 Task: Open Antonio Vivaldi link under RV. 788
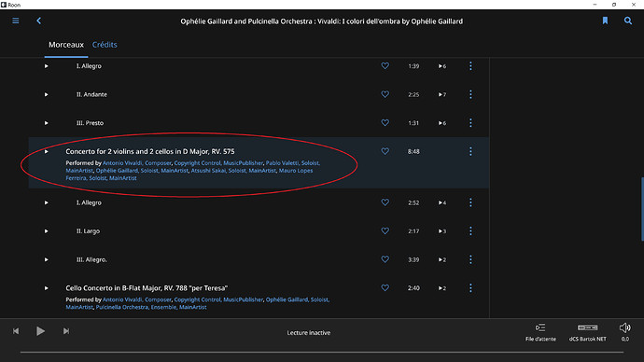tap(122, 299)
